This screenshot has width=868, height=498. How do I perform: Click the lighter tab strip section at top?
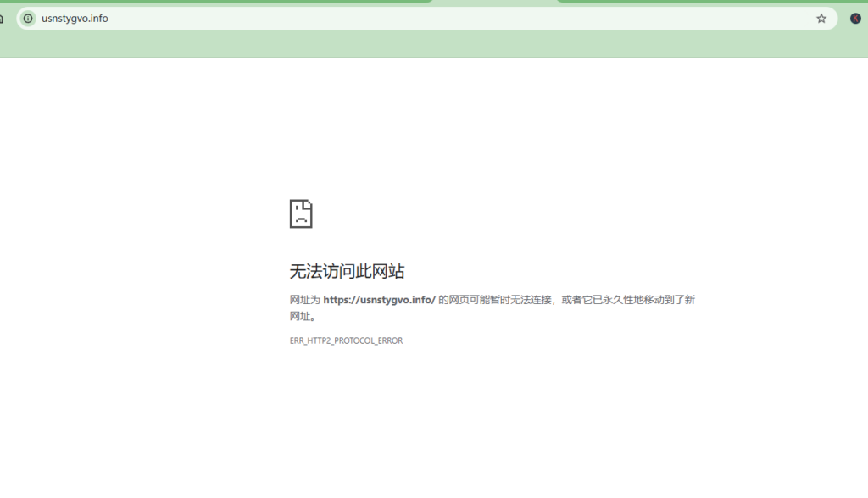[494, 2]
